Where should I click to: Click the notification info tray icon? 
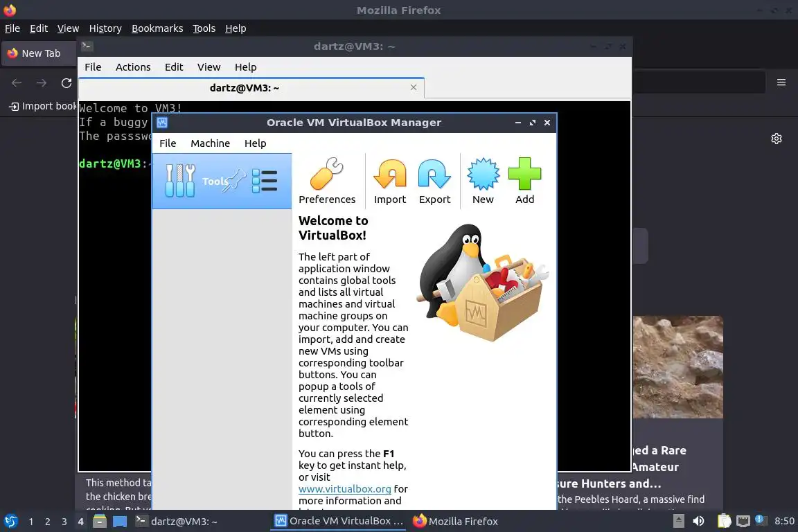pos(760,520)
